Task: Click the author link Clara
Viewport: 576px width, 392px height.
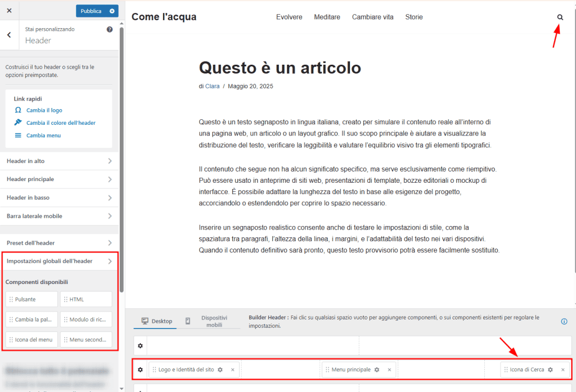Action: click(x=212, y=87)
